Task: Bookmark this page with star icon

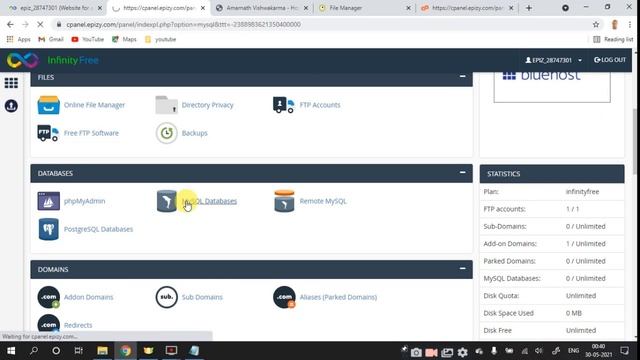Action: pos(596,24)
